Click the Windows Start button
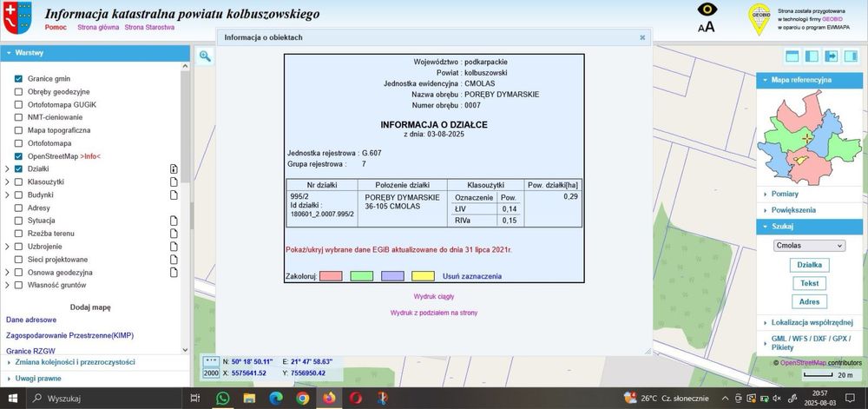 click(13, 398)
